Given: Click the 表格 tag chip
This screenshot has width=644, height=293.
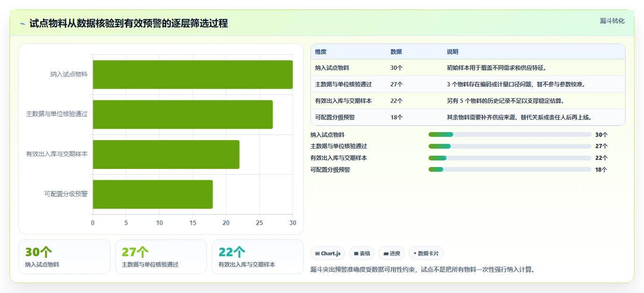Looking at the screenshot, I should pos(362,253).
